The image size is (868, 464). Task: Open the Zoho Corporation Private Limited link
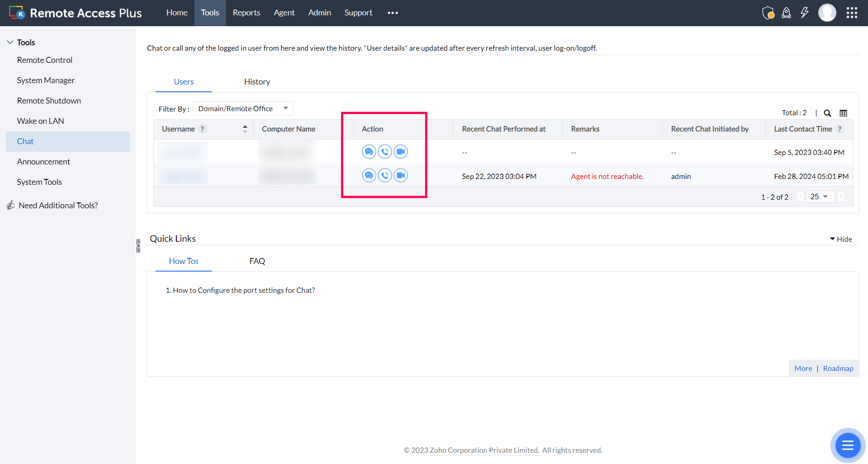pyautogui.click(x=484, y=450)
